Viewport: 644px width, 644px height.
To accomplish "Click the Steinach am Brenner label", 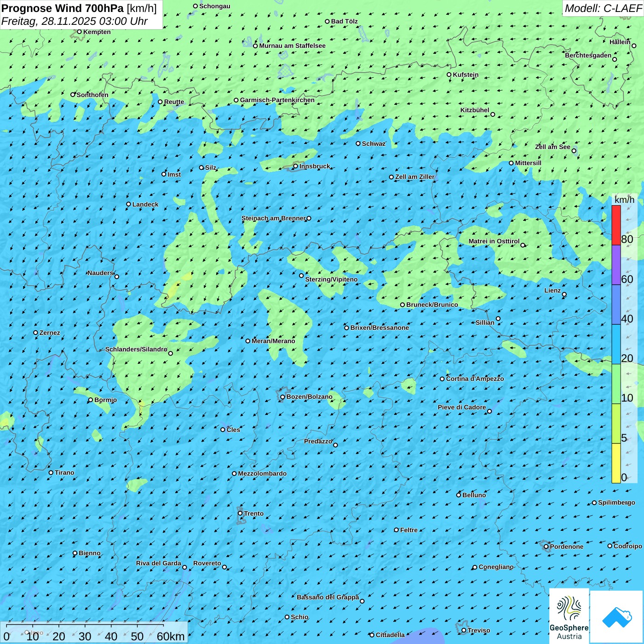I will 273,218.
